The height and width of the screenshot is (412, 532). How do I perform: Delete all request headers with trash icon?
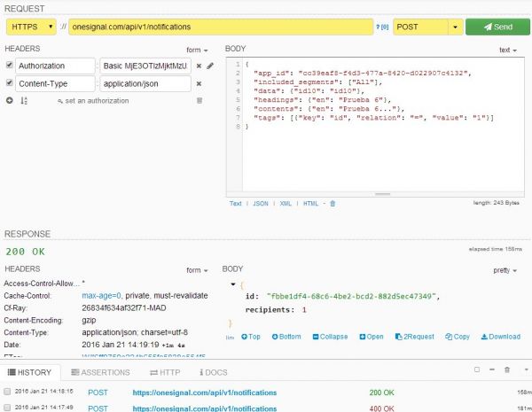point(199,100)
